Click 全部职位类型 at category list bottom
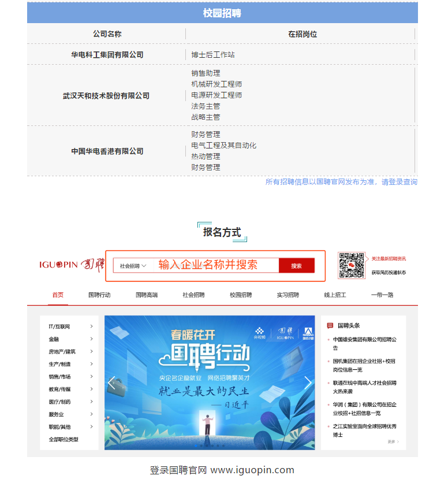 64,439
